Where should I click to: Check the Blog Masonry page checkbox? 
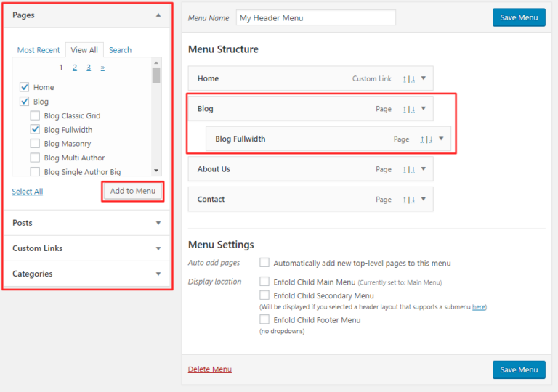35,143
